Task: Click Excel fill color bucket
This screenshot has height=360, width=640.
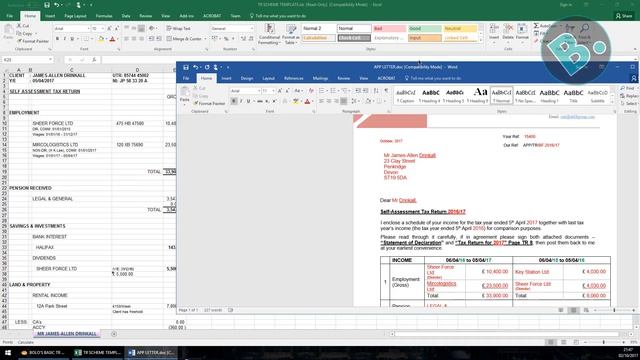Action: tap(101, 39)
